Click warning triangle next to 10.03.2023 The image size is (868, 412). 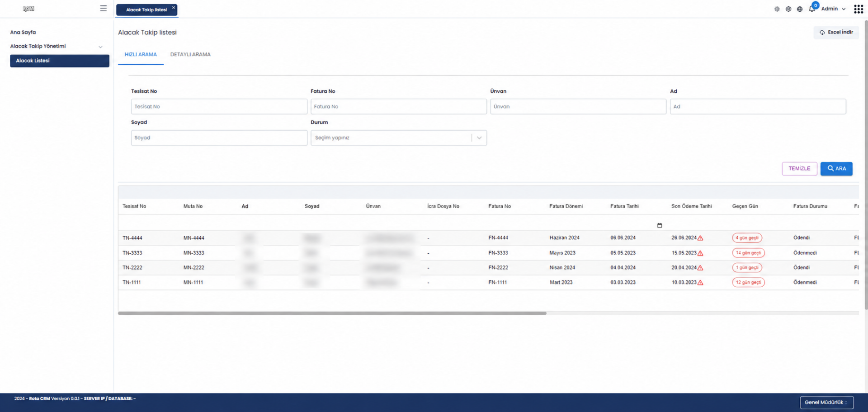tap(700, 283)
